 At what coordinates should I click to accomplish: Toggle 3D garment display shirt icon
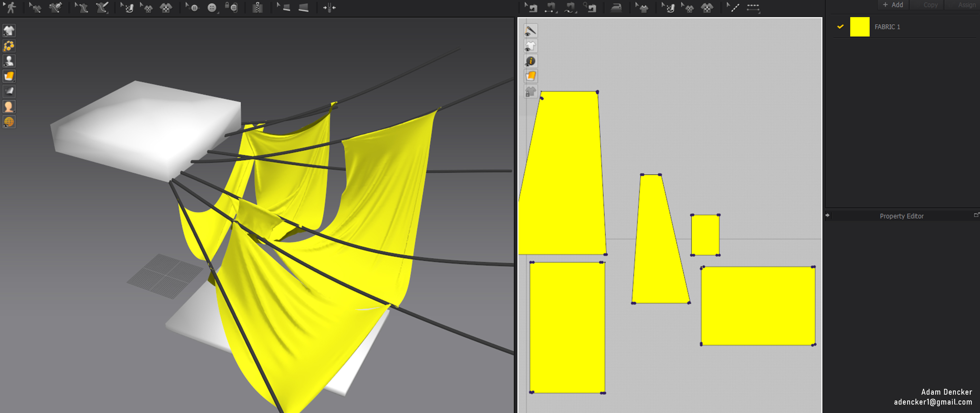[x=9, y=30]
